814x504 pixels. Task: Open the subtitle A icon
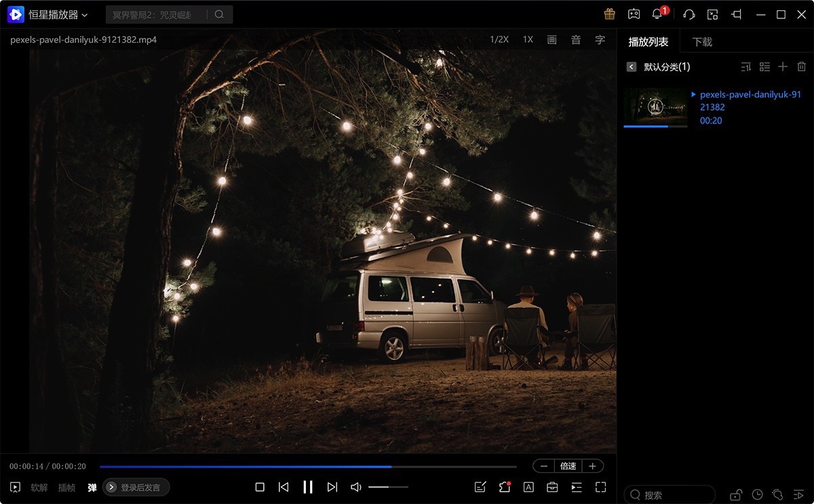528,487
